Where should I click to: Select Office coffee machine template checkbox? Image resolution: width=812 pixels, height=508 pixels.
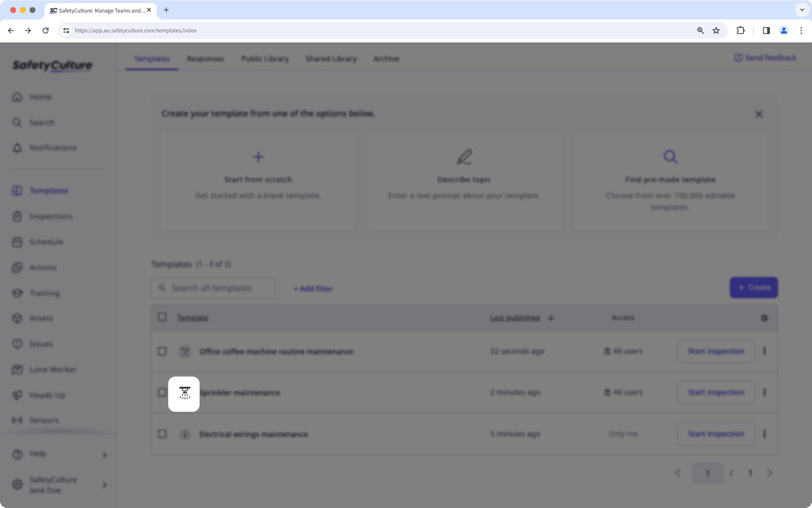coord(162,351)
